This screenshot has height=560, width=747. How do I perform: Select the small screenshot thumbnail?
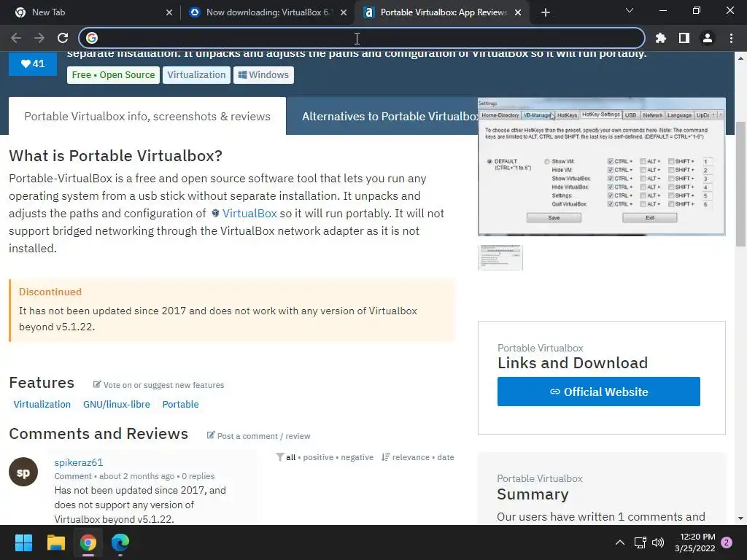click(500, 257)
